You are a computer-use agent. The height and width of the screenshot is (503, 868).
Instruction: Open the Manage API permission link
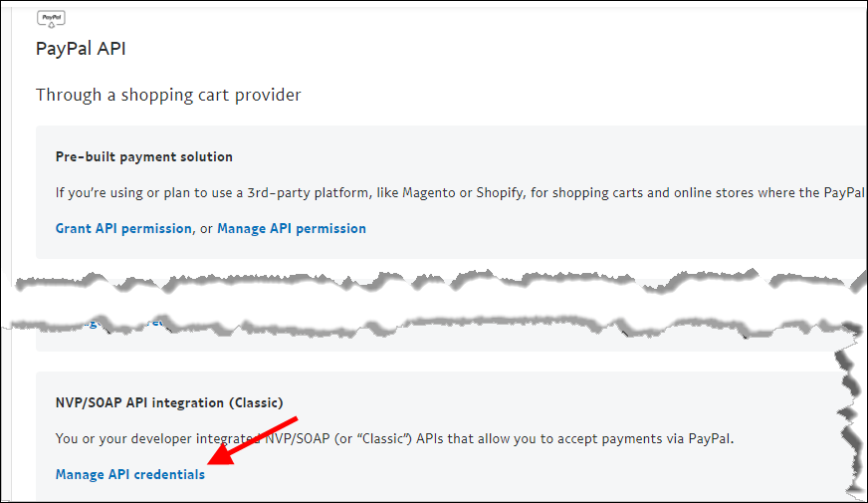pos(291,228)
